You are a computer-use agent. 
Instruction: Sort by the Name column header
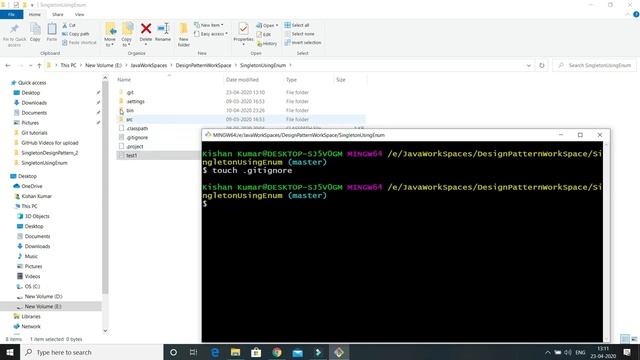pos(124,80)
